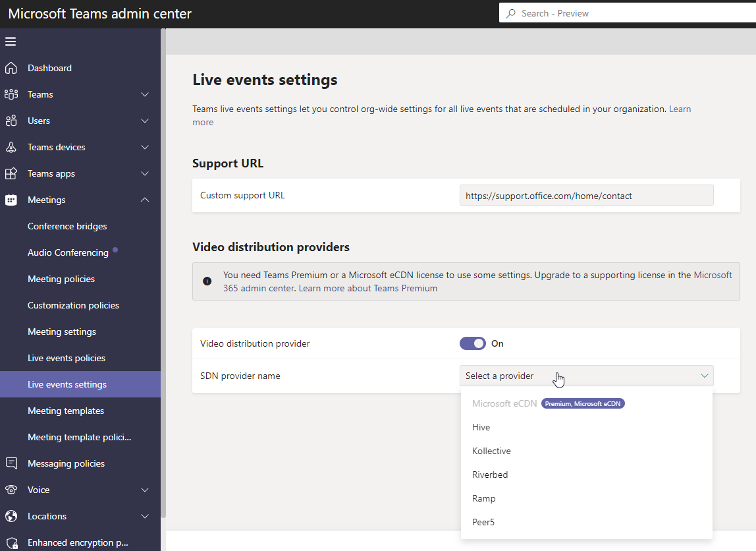Expand the Voice section chevron

(x=145, y=490)
